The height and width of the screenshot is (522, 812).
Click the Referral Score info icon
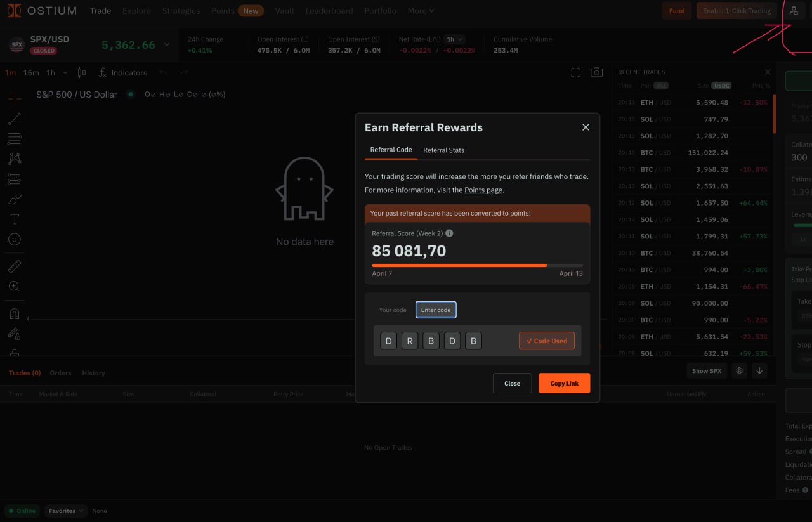(x=450, y=233)
